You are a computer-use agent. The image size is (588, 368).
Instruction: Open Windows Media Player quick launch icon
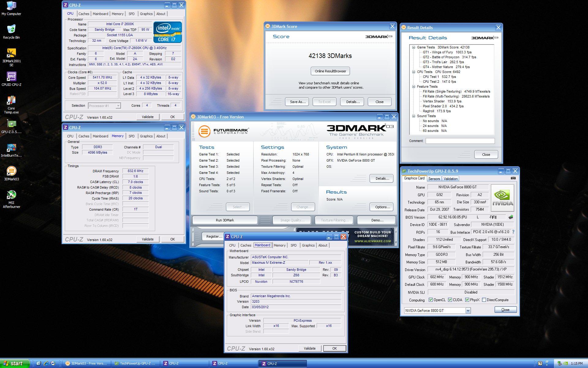tap(53, 363)
